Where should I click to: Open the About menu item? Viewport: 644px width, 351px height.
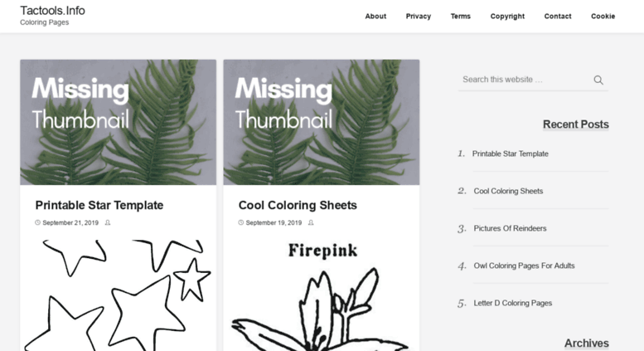375,17
